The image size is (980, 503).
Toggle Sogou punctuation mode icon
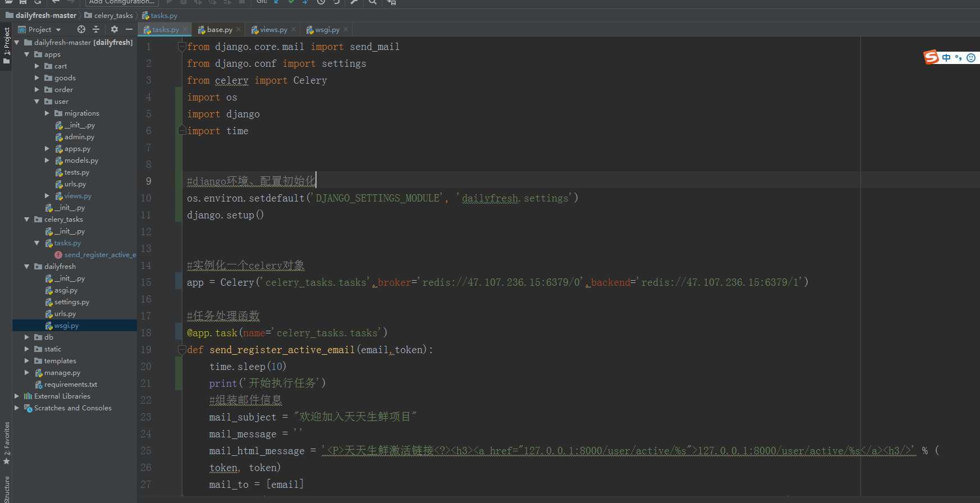coord(959,57)
